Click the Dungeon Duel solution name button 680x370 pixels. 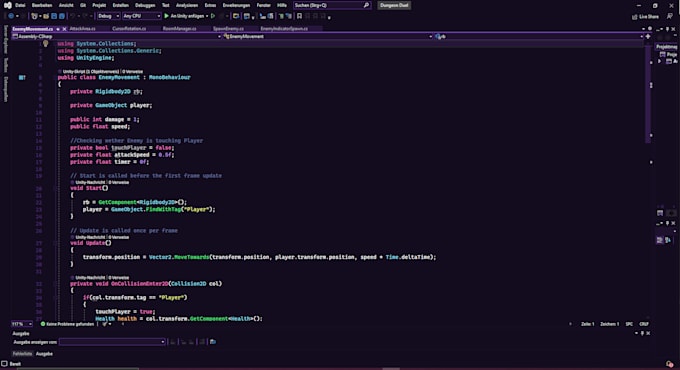coord(394,5)
